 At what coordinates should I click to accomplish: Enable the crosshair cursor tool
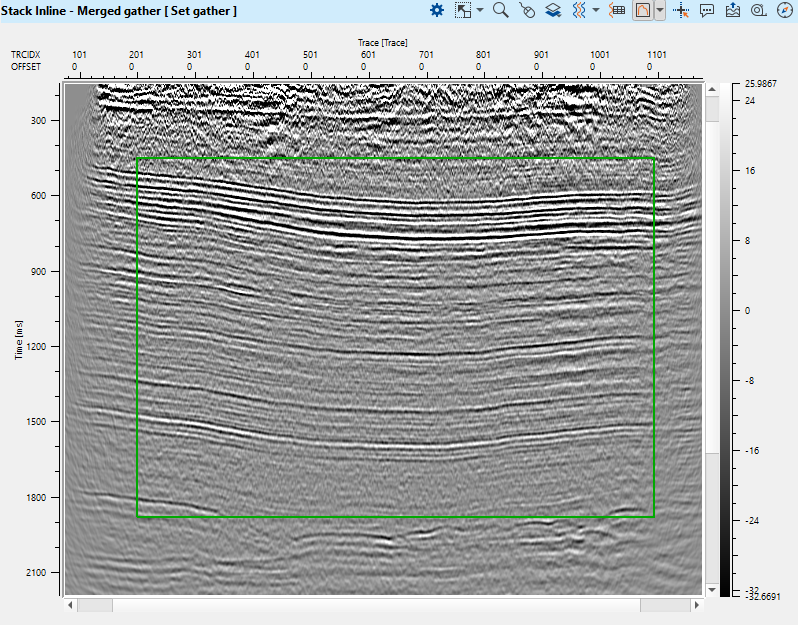682,10
